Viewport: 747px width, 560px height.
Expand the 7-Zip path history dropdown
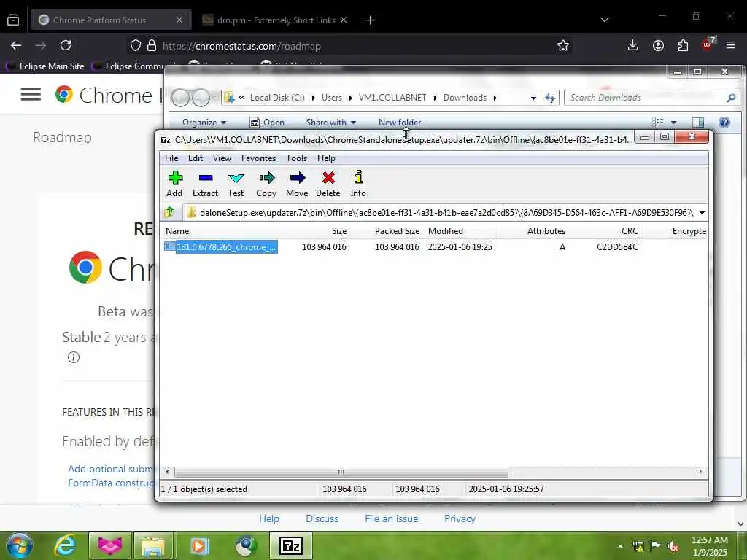[x=702, y=213]
